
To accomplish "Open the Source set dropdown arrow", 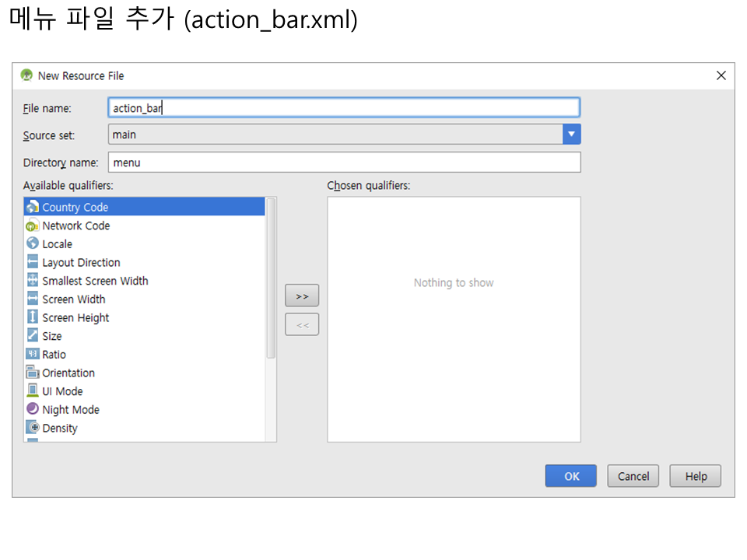I will pyautogui.click(x=572, y=135).
